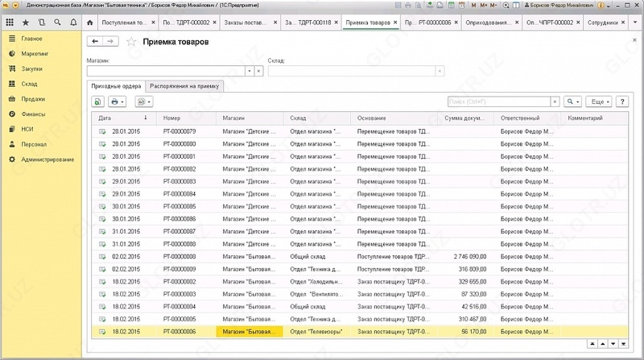Select the row with number РТ-00000079

[x=179, y=131]
